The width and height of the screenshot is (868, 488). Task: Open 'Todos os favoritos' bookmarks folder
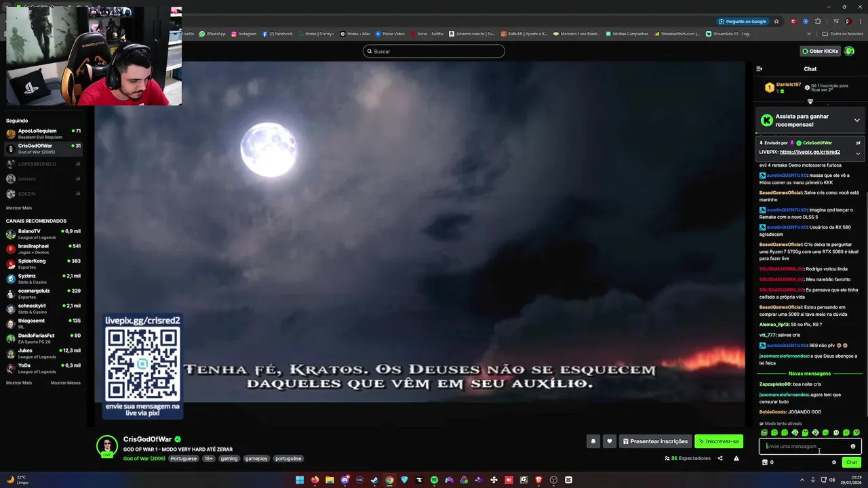click(843, 33)
